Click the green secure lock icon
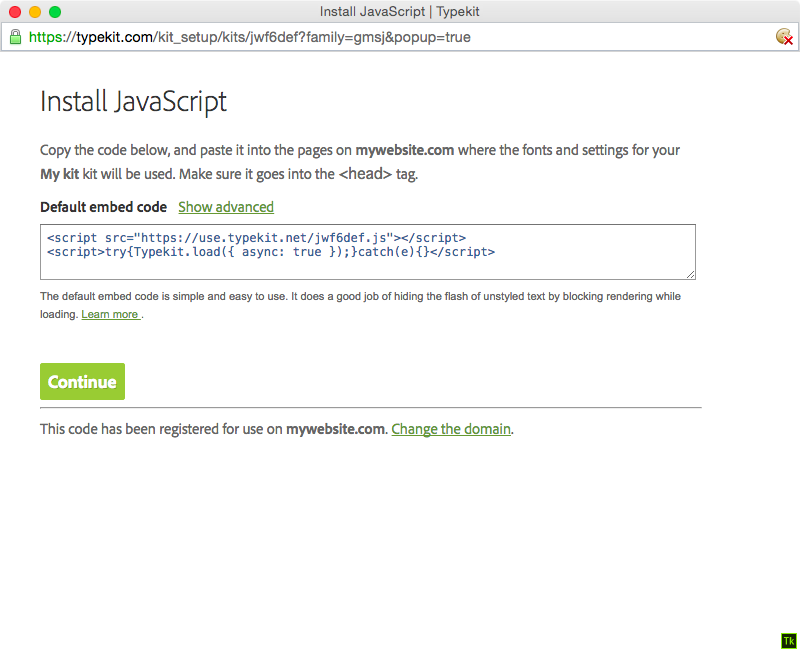 [15, 37]
